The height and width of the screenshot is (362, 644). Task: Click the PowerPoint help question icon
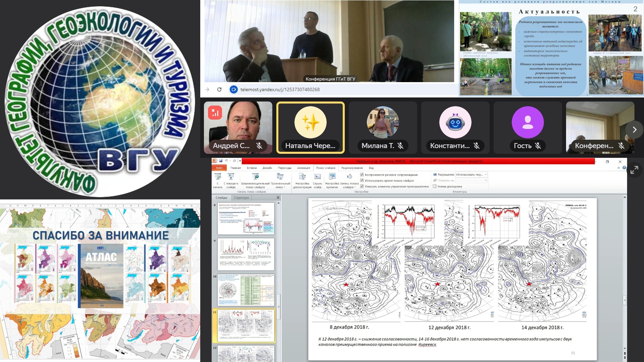pos(624,168)
